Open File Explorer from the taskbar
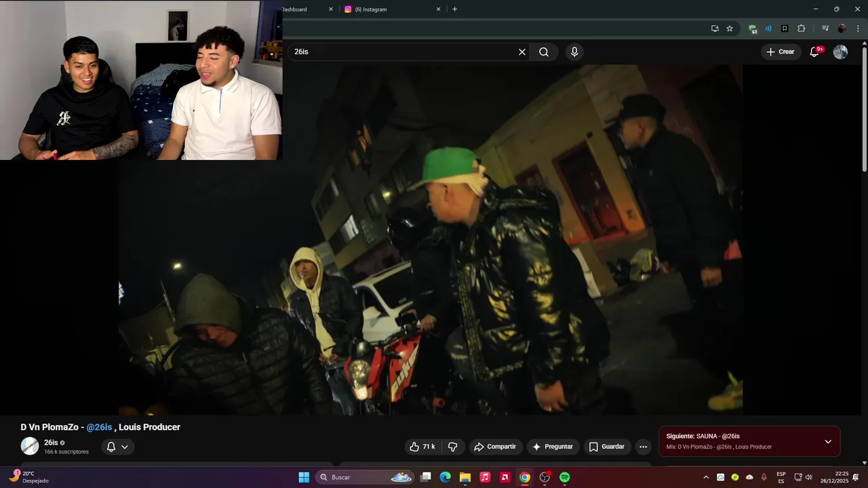This screenshot has width=868, height=488. [465, 477]
